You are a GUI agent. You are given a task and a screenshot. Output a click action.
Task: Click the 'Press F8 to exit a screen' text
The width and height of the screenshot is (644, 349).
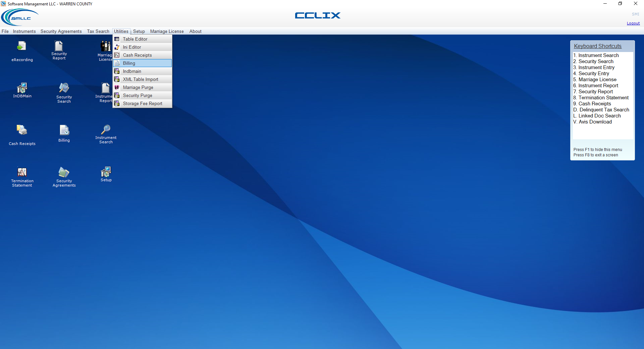coord(596,155)
